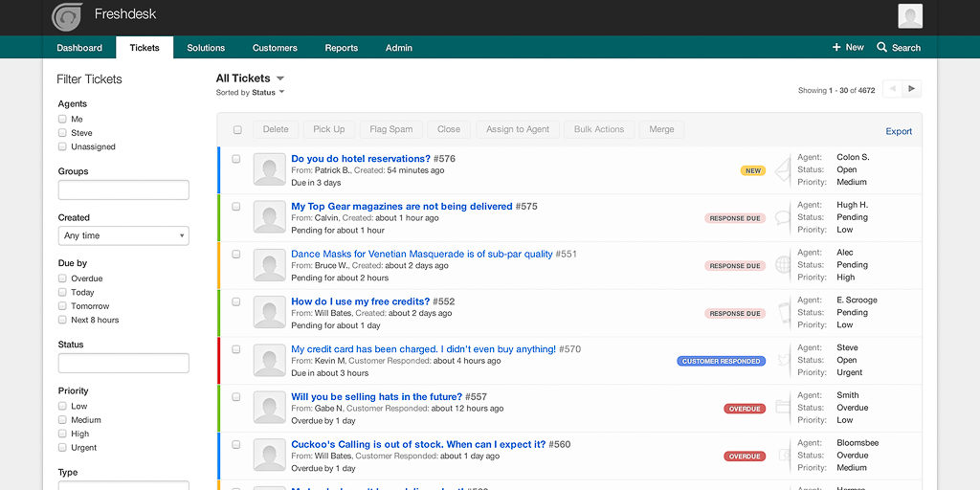Check the Steve agent filter

(x=62, y=132)
